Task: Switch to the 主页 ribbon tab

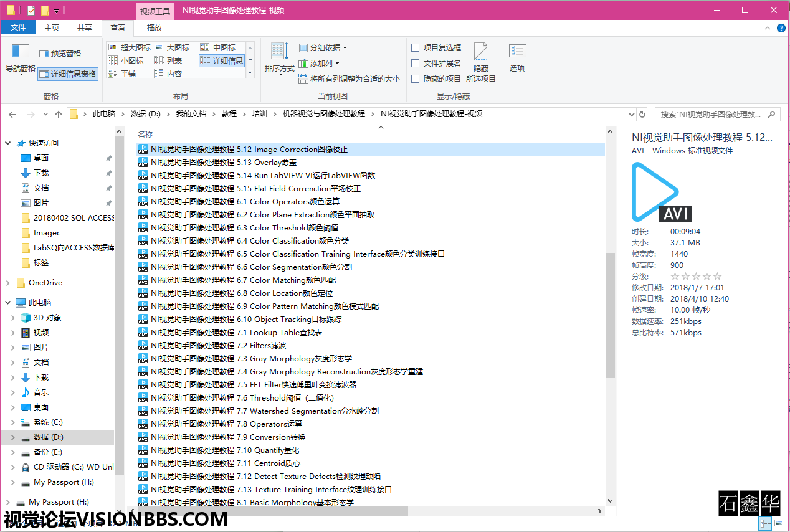Action: click(52, 27)
